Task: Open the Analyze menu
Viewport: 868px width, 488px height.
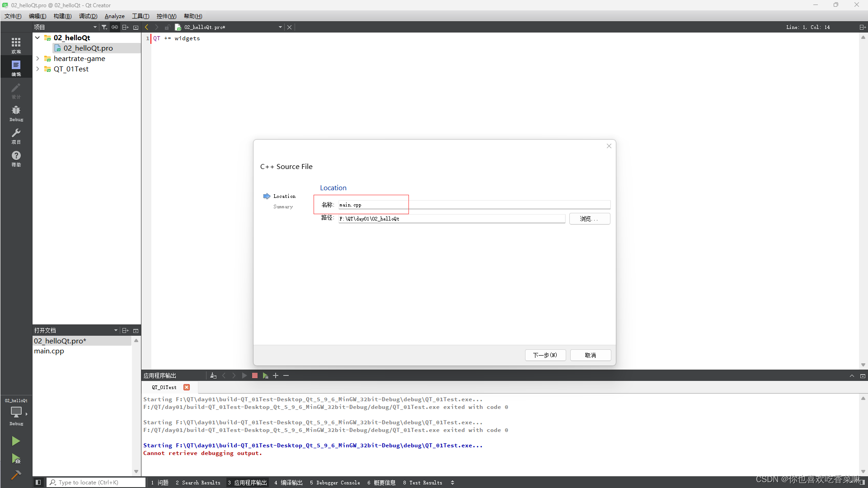Action: [x=114, y=16]
